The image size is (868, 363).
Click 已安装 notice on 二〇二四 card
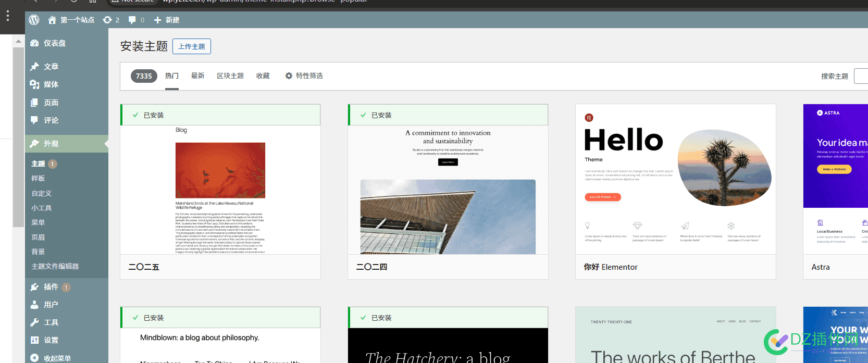point(448,115)
